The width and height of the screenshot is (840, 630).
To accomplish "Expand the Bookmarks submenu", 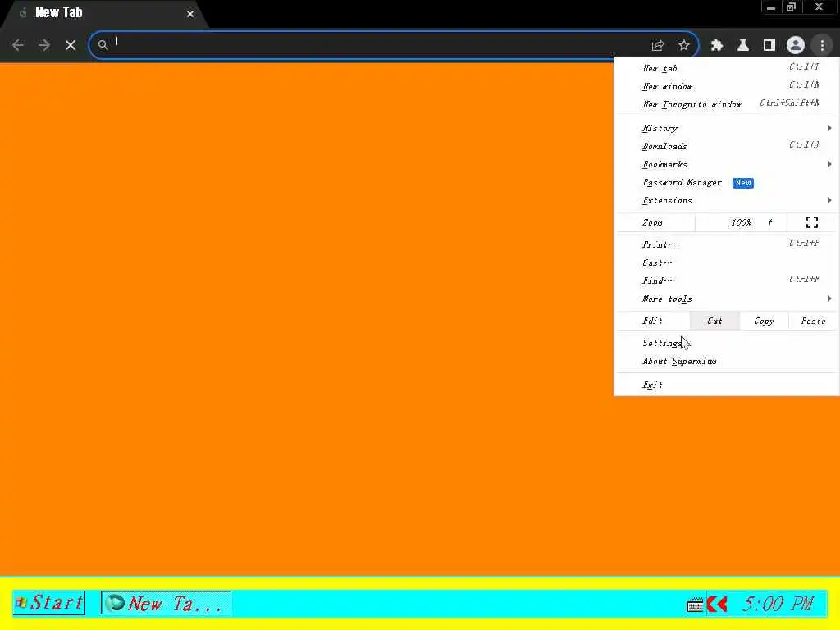I will (x=727, y=164).
